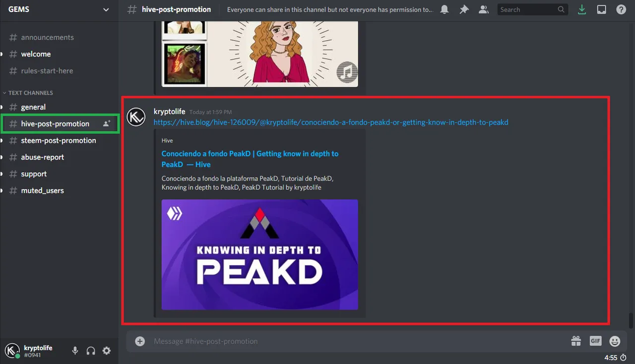Click the kryptolife #0941 user tag
This screenshot has height=364, width=635.
tap(38, 351)
